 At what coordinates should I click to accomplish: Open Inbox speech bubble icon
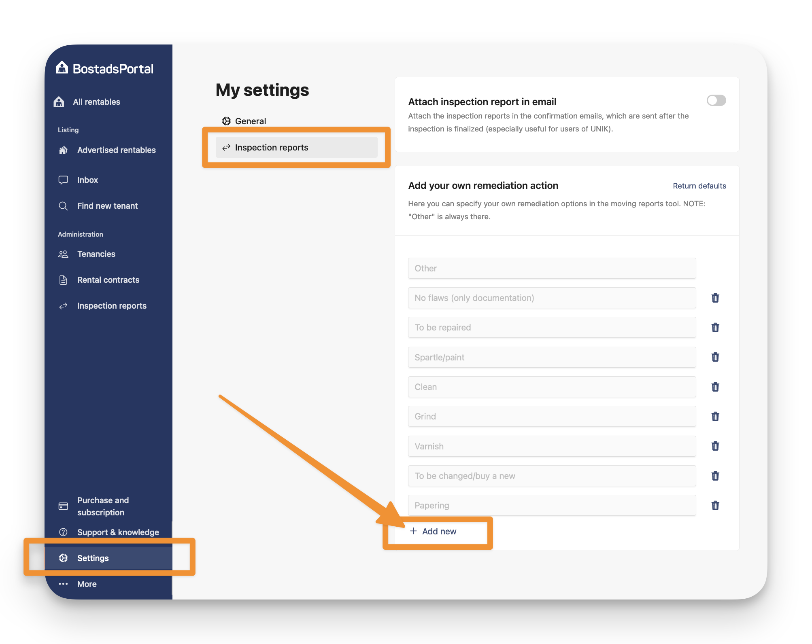click(63, 180)
